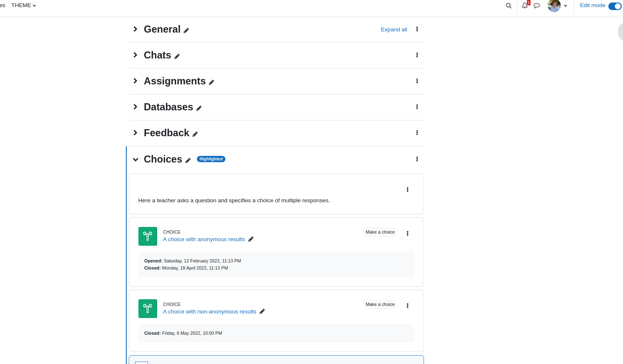
Task: Open the search icon in top bar
Action: 508,6
